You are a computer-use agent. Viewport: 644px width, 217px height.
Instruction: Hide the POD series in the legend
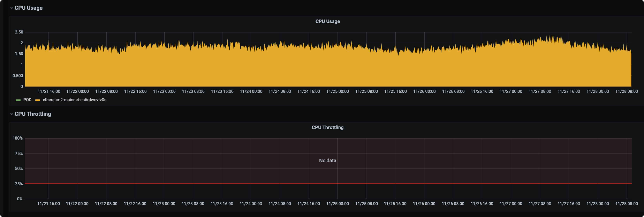point(28,100)
